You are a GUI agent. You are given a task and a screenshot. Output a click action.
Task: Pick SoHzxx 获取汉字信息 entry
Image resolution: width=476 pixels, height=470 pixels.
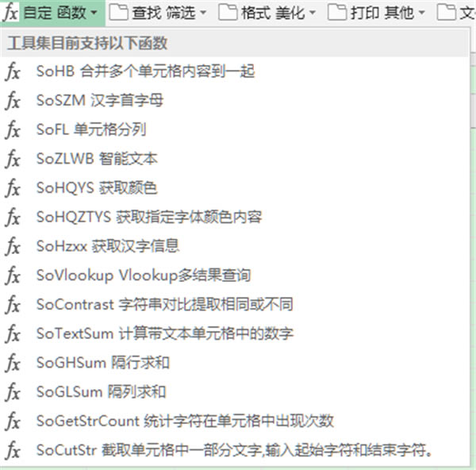point(234,246)
